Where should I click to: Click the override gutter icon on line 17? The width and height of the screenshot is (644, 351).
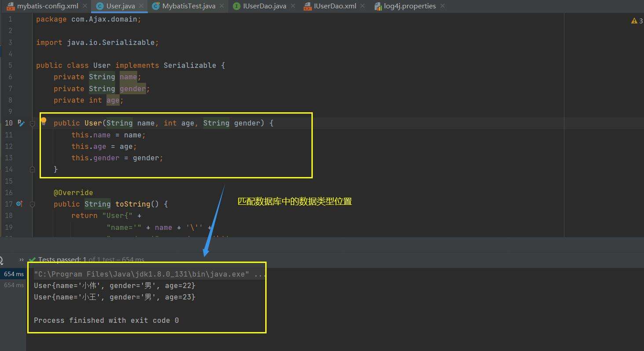19,204
